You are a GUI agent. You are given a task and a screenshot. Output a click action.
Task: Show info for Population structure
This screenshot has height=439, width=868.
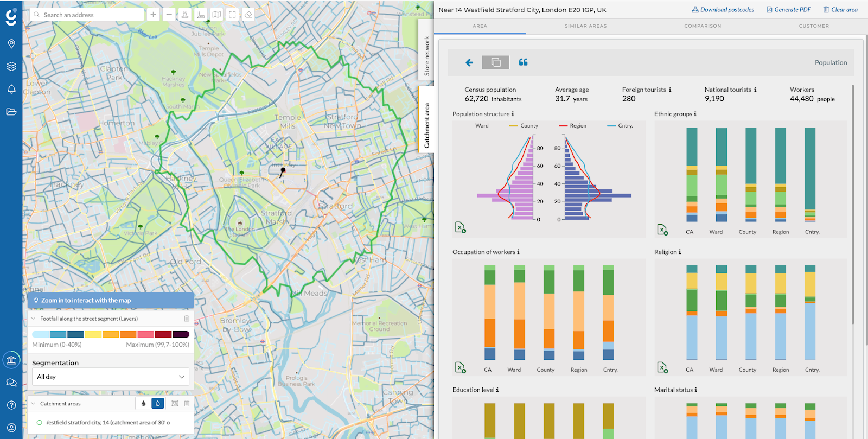pyautogui.click(x=513, y=114)
